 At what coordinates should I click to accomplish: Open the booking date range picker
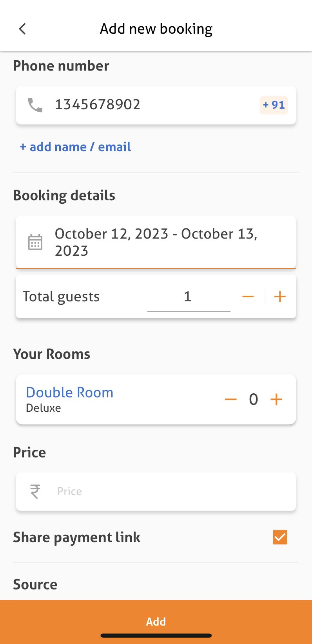pos(165,242)
